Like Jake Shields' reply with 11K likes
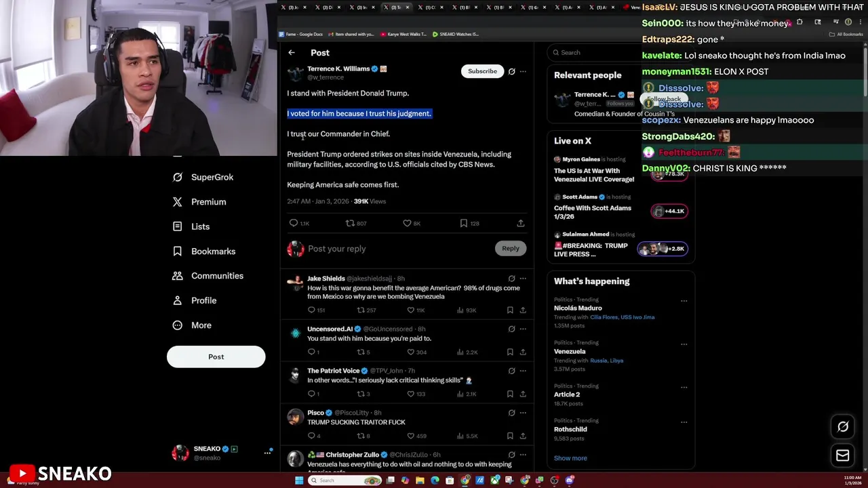Image resolution: width=868 pixels, height=488 pixels. 410,310
